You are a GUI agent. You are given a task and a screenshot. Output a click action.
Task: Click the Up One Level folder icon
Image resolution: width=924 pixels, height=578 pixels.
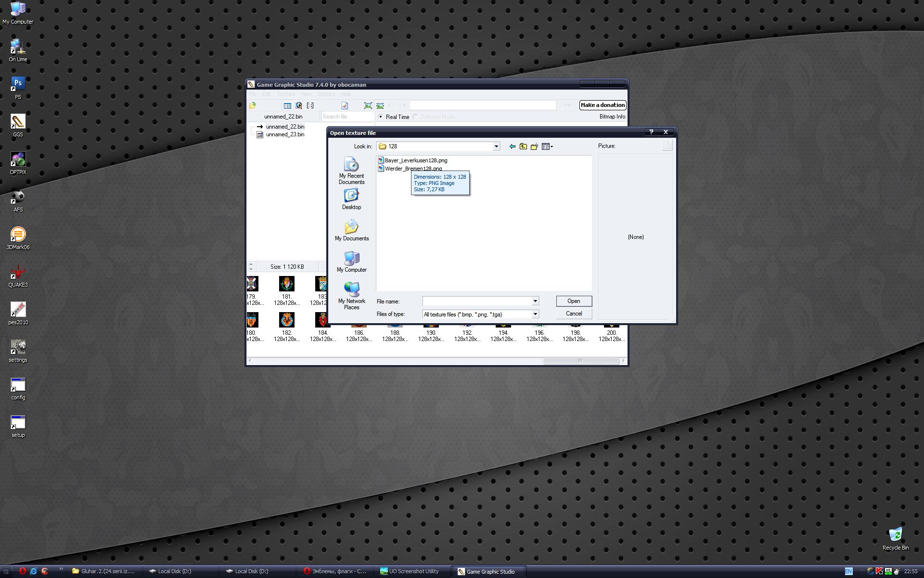point(523,146)
